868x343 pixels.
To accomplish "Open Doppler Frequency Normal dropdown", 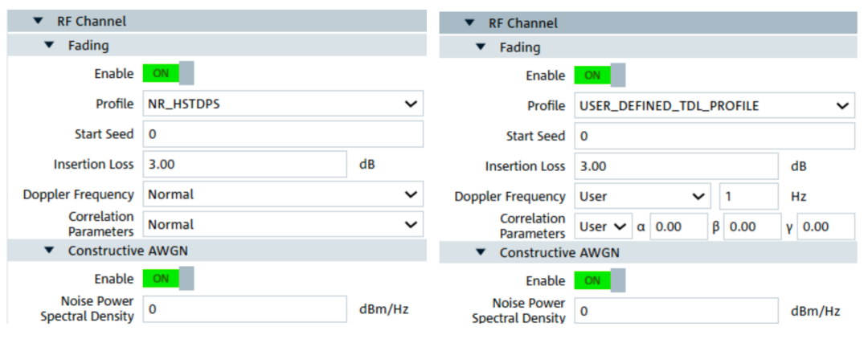I will coord(283,194).
